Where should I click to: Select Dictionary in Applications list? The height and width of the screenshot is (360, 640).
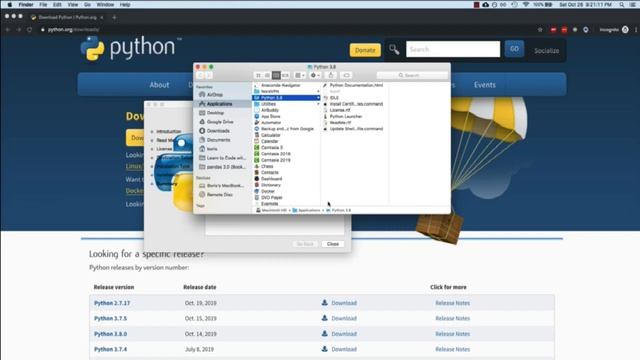click(271, 185)
